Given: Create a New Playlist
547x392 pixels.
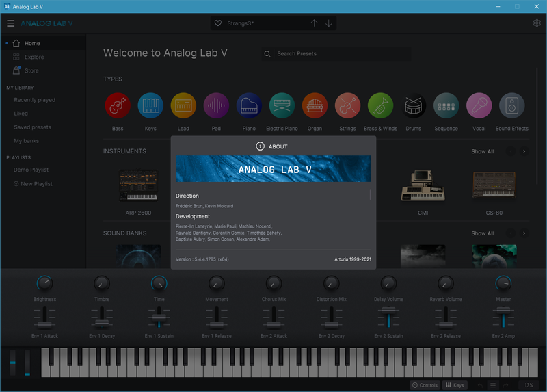Looking at the screenshot, I should point(33,184).
